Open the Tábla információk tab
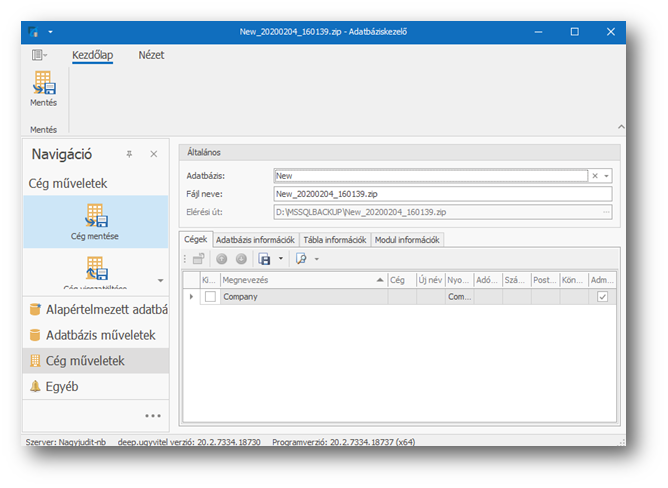 tap(335, 240)
